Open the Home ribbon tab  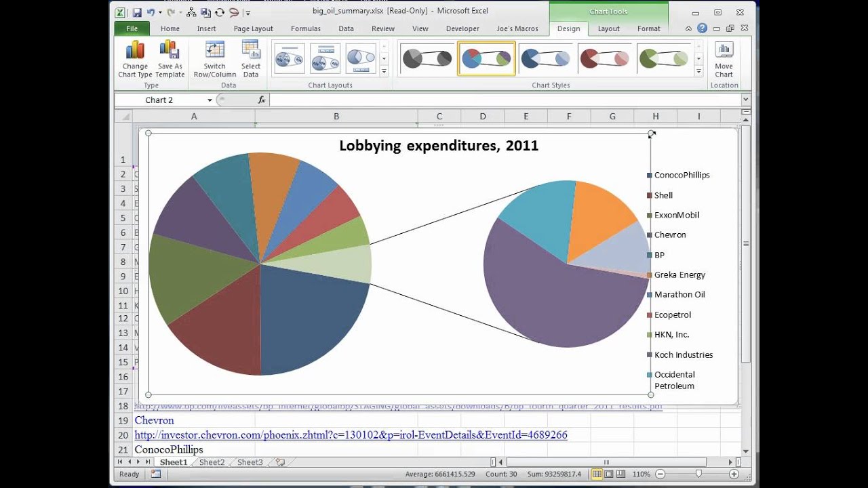tap(170, 28)
